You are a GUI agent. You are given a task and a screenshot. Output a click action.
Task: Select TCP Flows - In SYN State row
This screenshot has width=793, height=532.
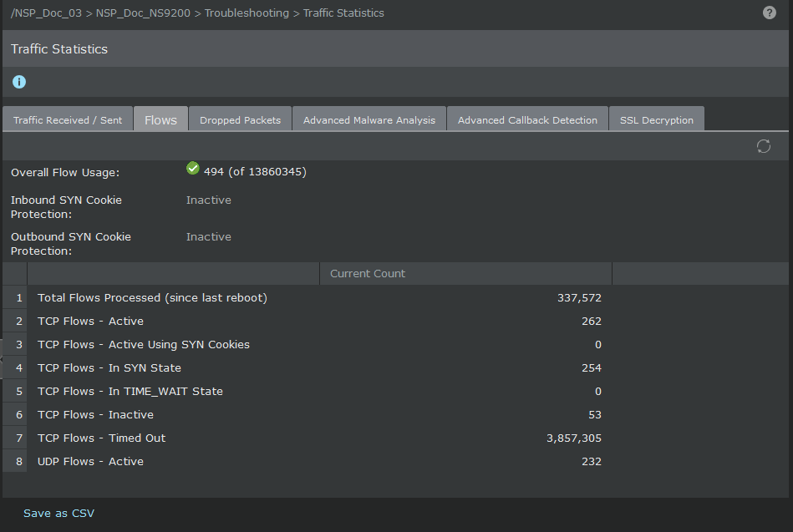[395, 367]
